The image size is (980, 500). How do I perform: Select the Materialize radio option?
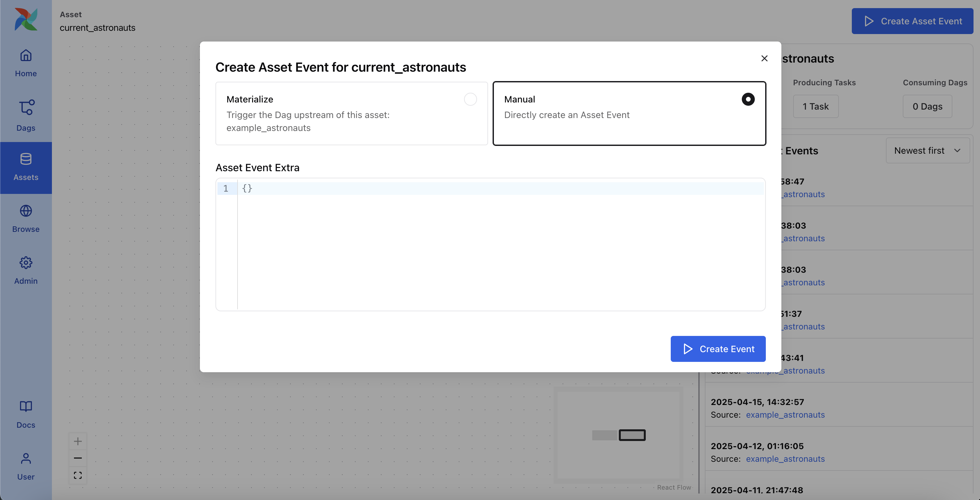tap(470, 99)
